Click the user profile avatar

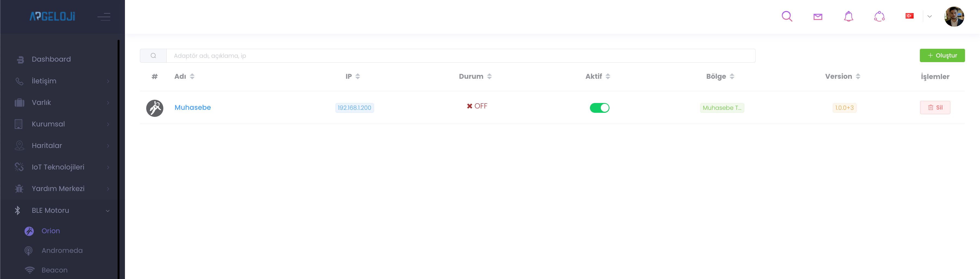click(x=954, y=17)
